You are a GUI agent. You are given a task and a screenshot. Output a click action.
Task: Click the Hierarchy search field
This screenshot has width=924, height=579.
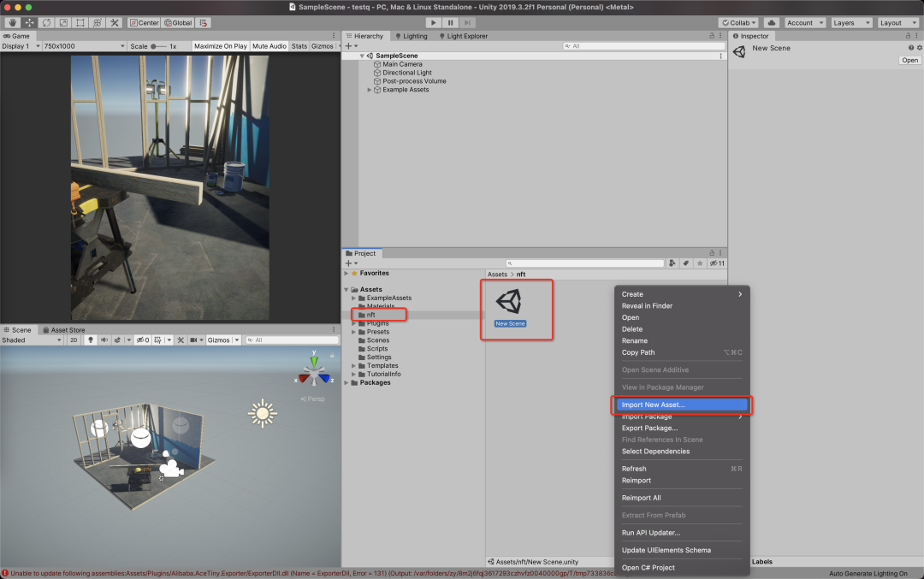tap(643, 46)
